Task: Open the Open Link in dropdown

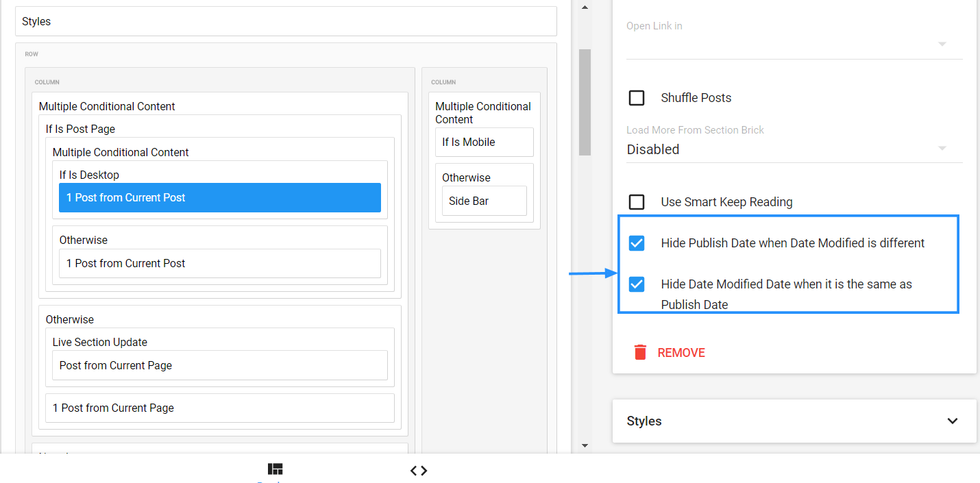Action: (786, 44)
